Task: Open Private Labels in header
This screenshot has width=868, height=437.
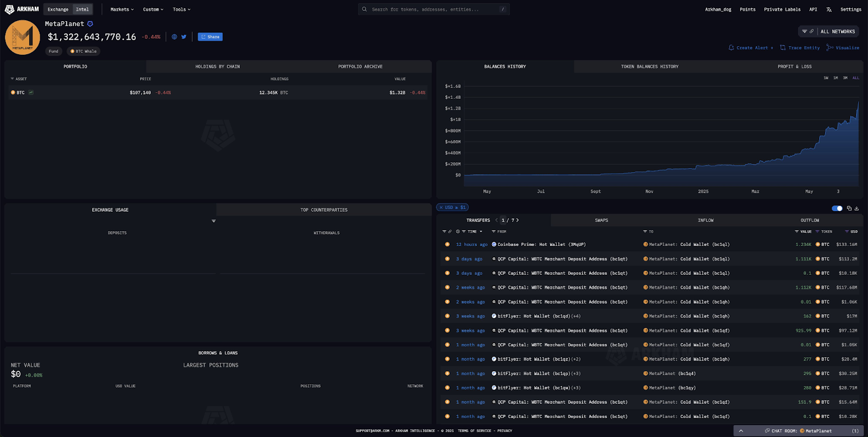Action: point(782,9)
